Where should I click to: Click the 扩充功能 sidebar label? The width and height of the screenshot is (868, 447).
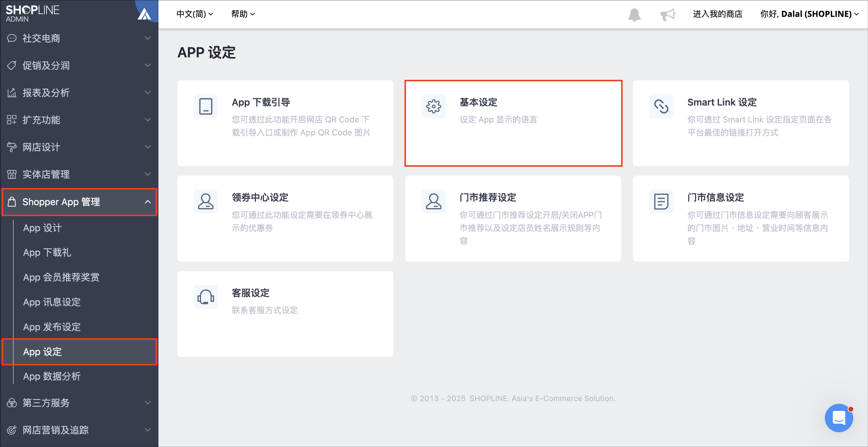pos(41,119)
